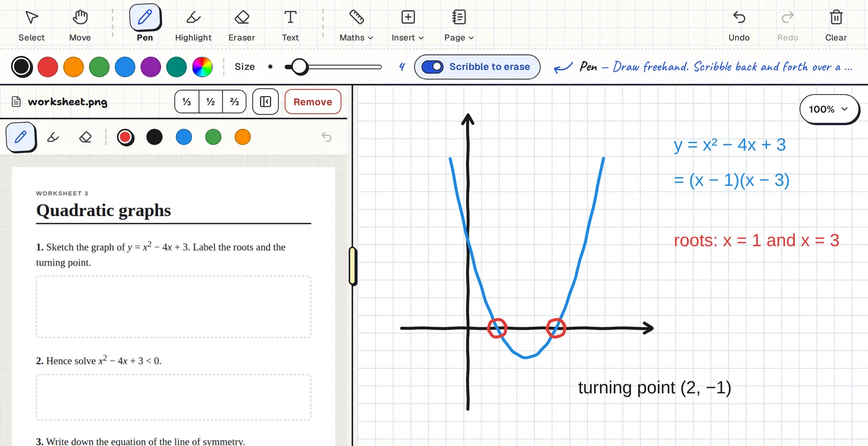The width and height of the screenshot is (868, 446).
Task: Pick the blue color in main palette
Action: 125,67
